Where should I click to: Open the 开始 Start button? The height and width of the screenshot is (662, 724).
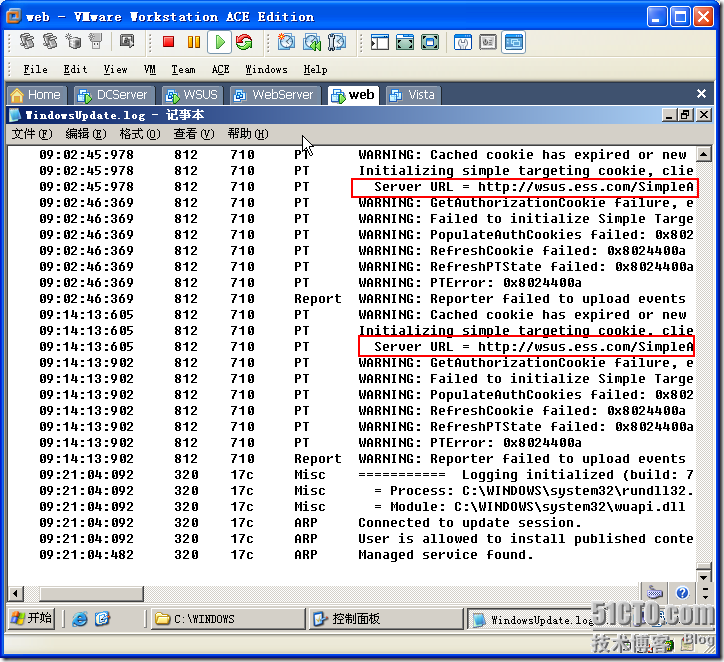(32, 618)
